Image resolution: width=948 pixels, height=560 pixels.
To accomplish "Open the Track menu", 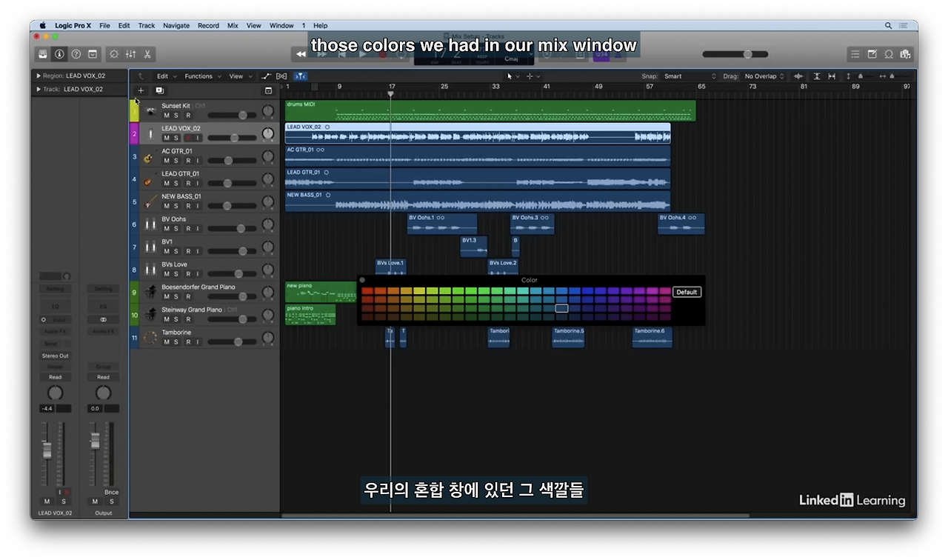I will click(147, 25).
